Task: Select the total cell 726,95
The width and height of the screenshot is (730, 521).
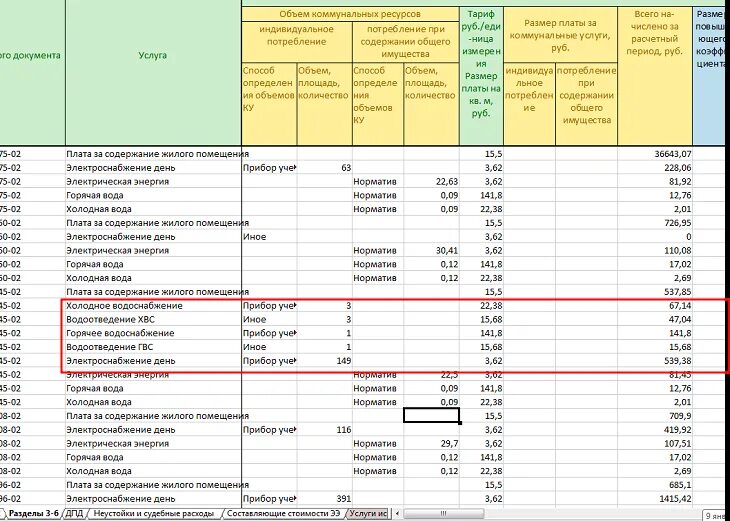Action: 655,223
